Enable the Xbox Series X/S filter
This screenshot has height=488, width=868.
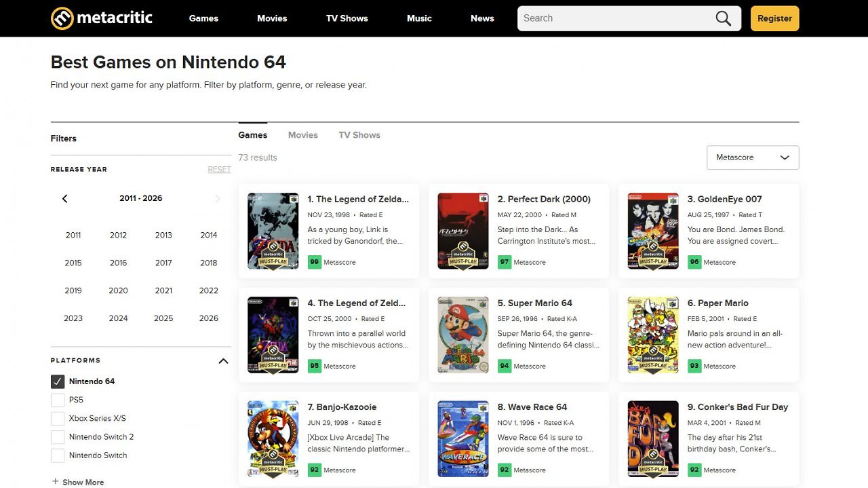(58, 418)
